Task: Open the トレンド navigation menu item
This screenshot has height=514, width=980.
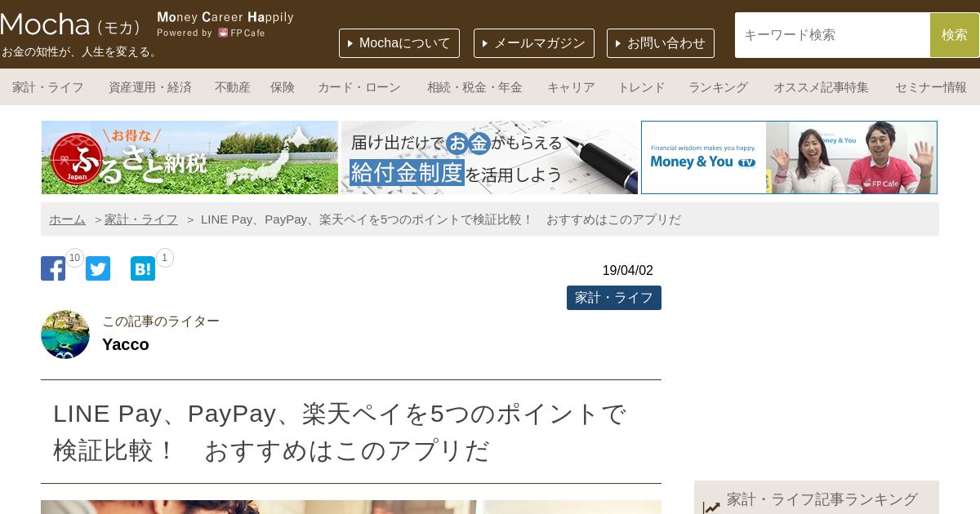Action: (641, 87)
